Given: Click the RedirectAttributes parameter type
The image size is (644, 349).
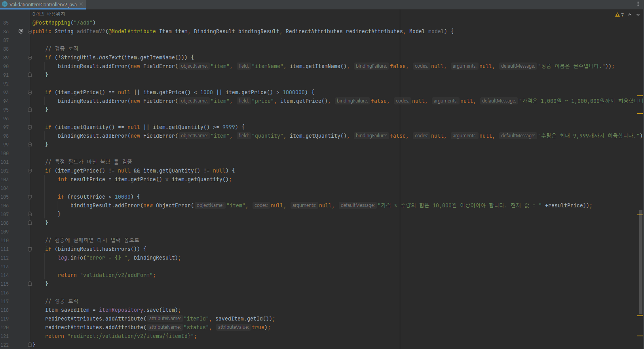Looking at the screenshot, I should (314, 31).
